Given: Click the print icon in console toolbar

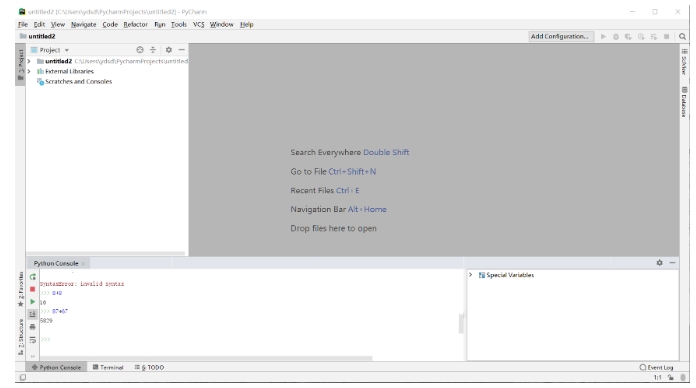Looking at the screenshot, I should (32, 327).
